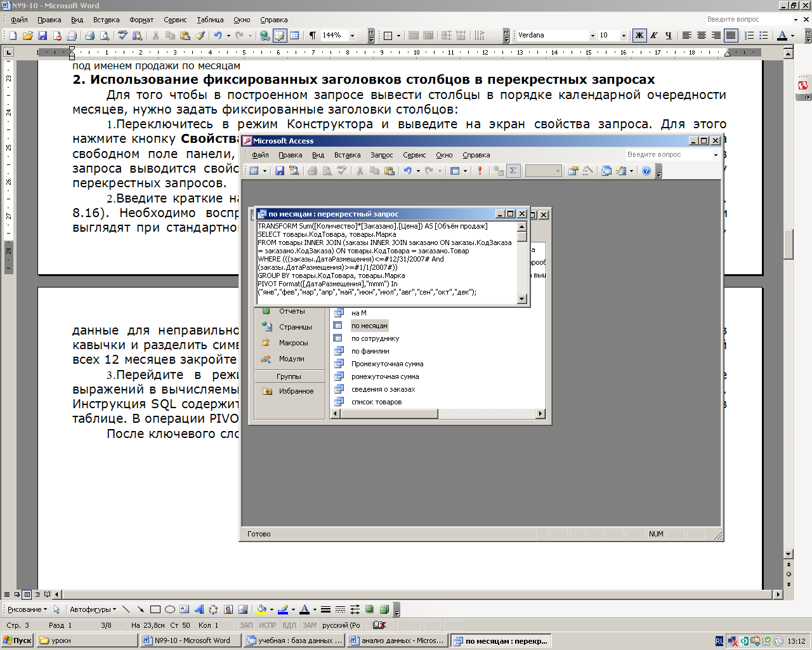Open the Word Формат menu

(141, 20)
